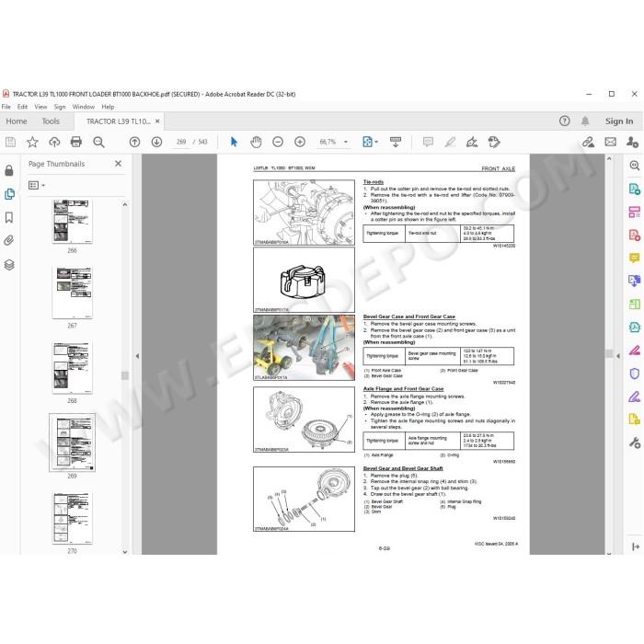Select page 267 thumbnail
644x644 pixels.
(72, 293)
